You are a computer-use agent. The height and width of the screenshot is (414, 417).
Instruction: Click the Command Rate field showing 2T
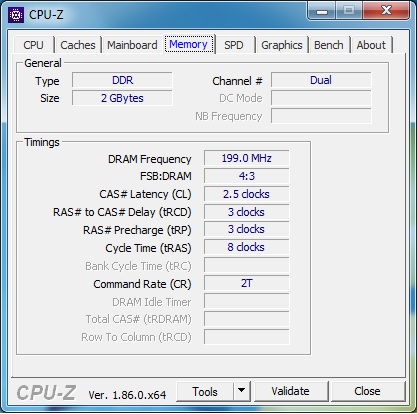coord(247,283)
